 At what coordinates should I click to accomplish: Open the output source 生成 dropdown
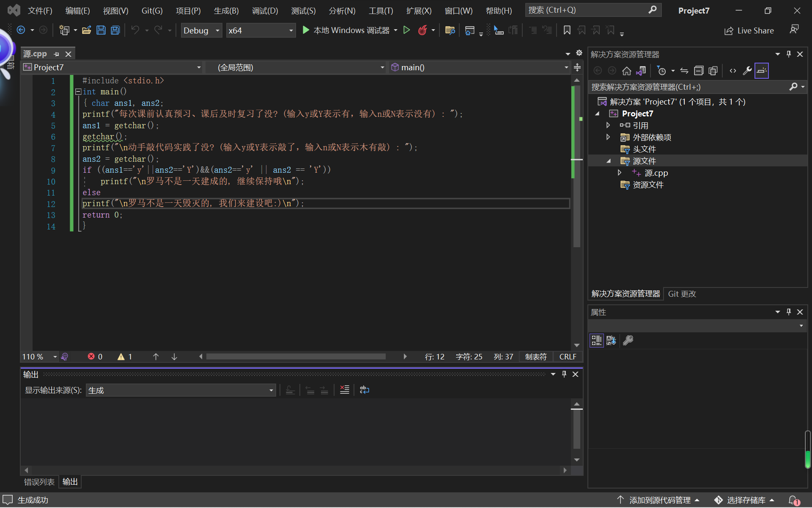(x=181, y=390)
